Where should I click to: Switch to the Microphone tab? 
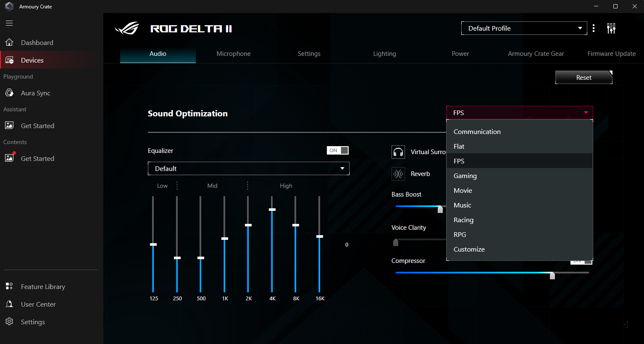click(234, 54)
